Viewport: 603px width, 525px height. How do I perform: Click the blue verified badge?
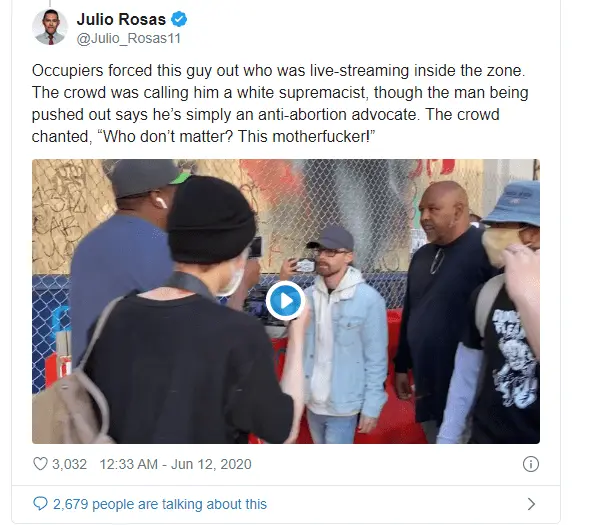(x=179, y=19)
